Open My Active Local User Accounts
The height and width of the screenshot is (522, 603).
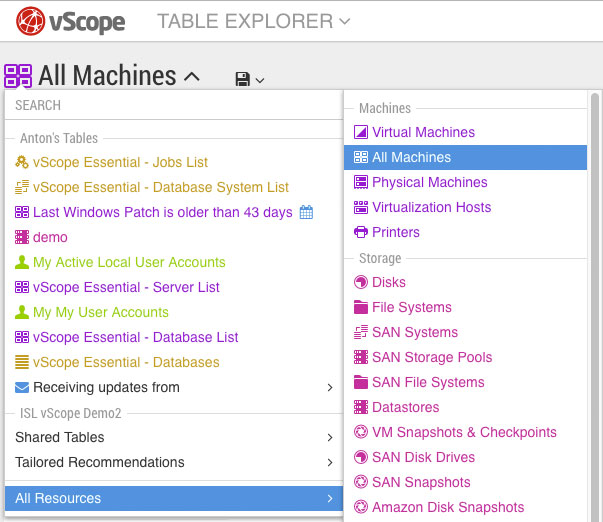click(x=129, y=262)
